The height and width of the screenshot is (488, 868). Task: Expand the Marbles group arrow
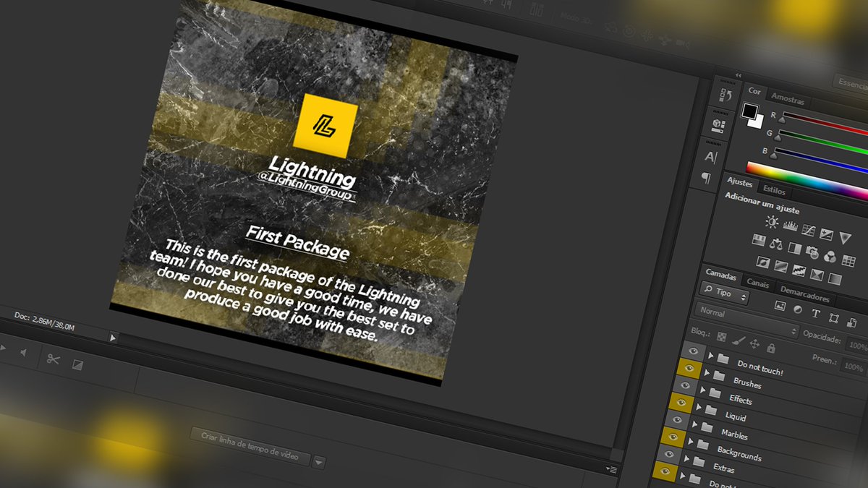(x=694, y=425)
